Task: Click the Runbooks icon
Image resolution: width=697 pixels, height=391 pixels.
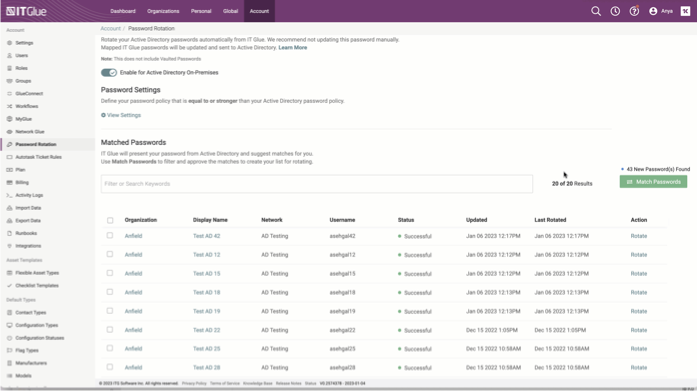Action: 9,233
